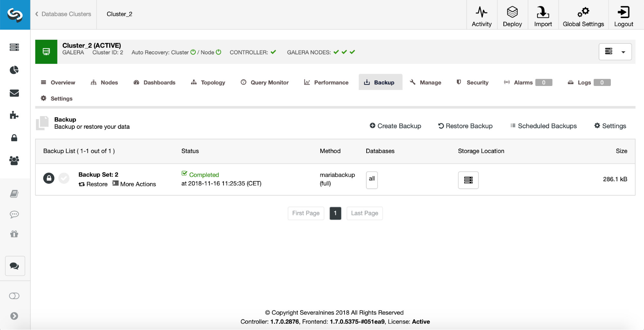Restore Backup Set 2
The height and width of the screenshot is (330, 644).
(x=93, y=184)
